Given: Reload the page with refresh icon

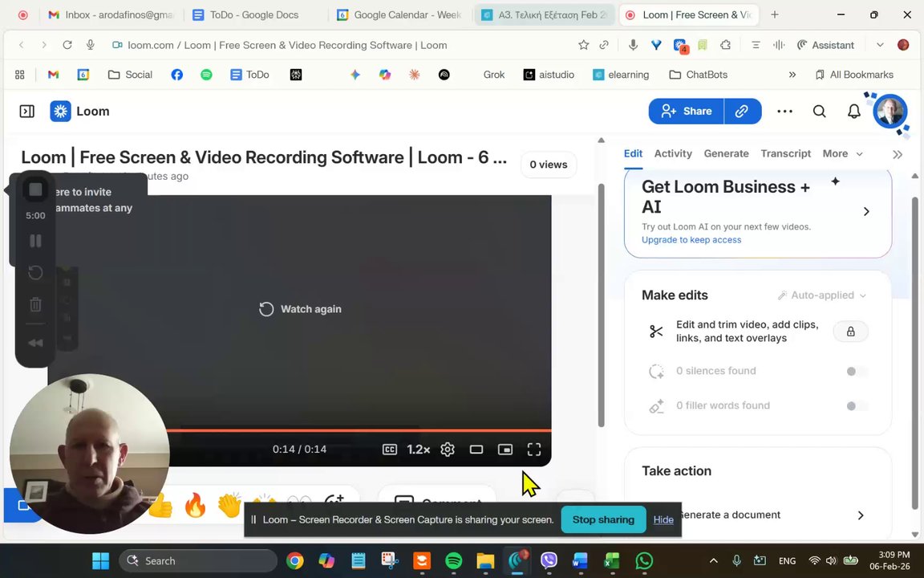Looking at the screenshot, I should 67,45.
